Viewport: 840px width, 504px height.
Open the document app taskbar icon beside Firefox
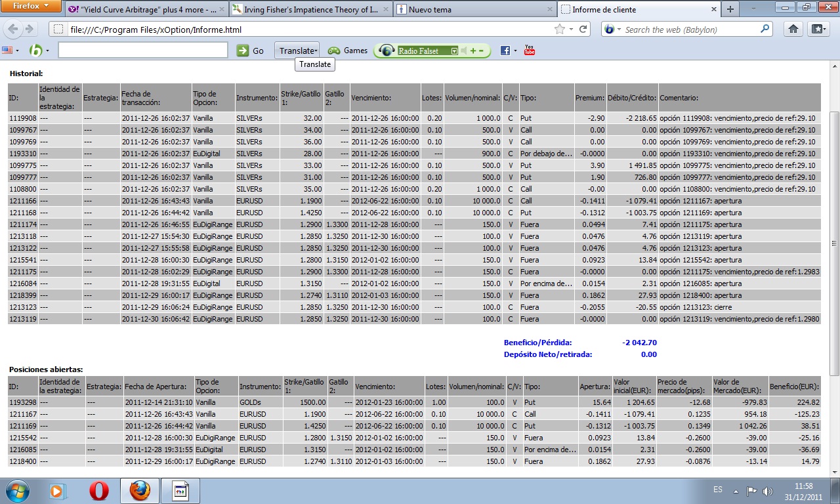[180, 491]
